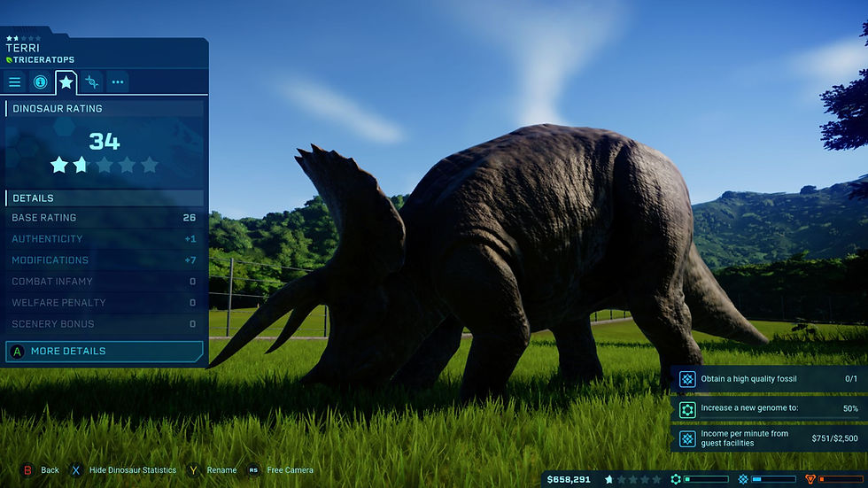Select the Modifications row

[x=105, y=260]
